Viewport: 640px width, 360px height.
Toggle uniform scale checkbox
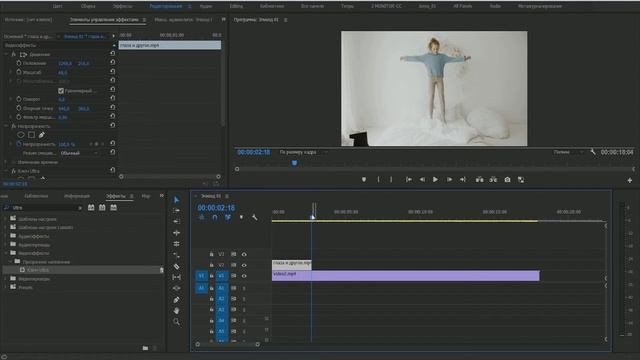point(61,91)
